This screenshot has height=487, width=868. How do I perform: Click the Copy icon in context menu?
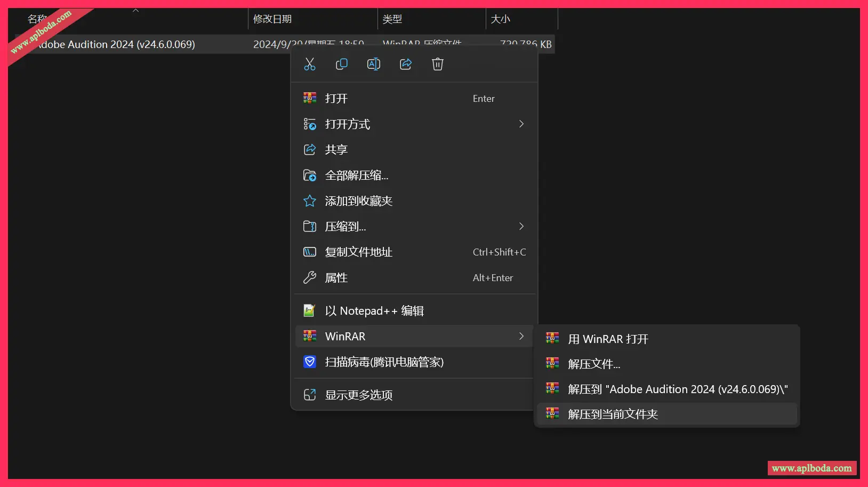[x=342, y=65]
